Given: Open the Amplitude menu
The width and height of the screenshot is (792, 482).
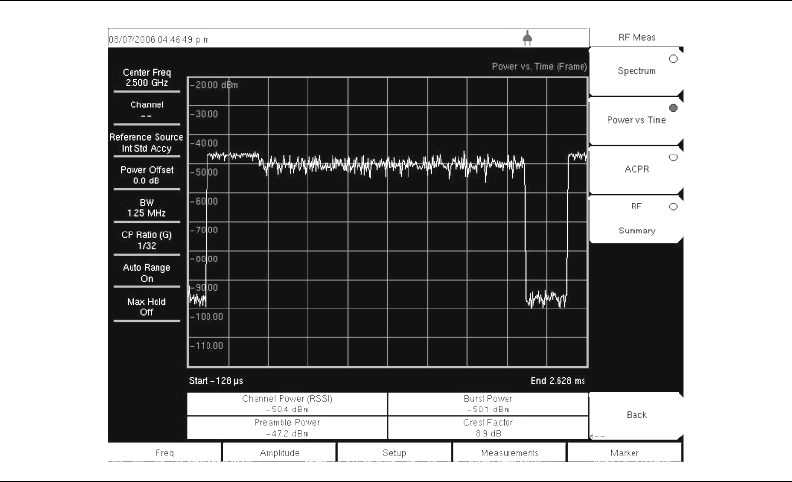Looking at the screenshot, I should [279, 453].
